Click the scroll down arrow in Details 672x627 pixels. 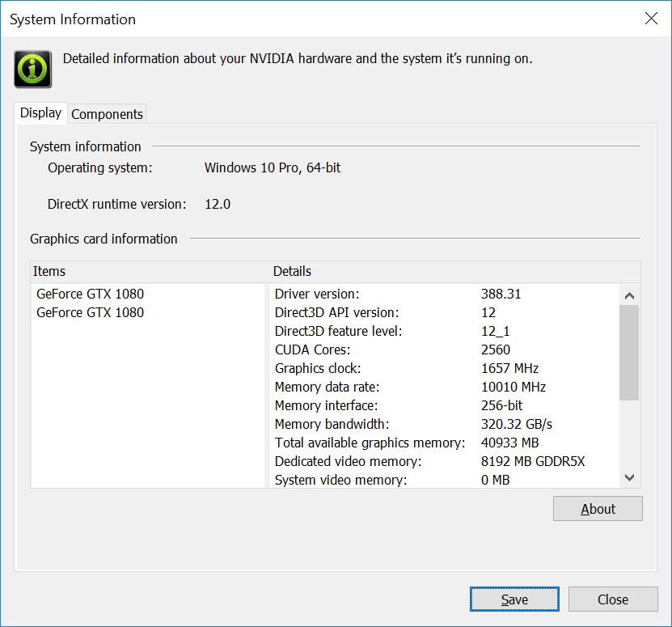pos(629,477)
